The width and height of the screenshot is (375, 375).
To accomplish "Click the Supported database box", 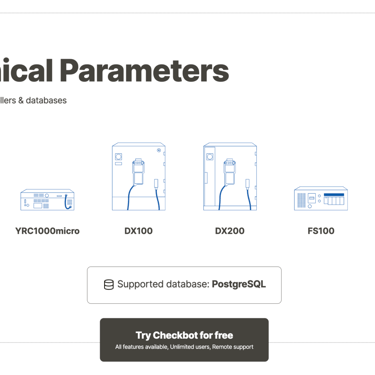I will tap(184, 285).
